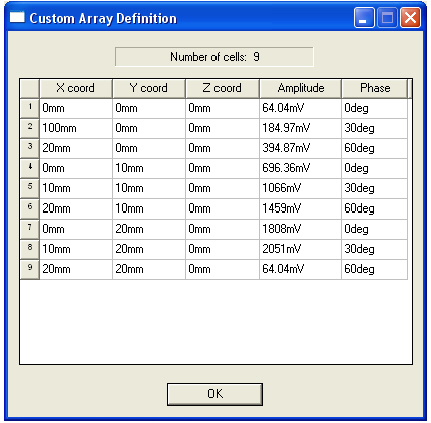This screenshot has height=423, width=431.
Task: Click the 1459mV amplitude cell
Action: (301, 209)
